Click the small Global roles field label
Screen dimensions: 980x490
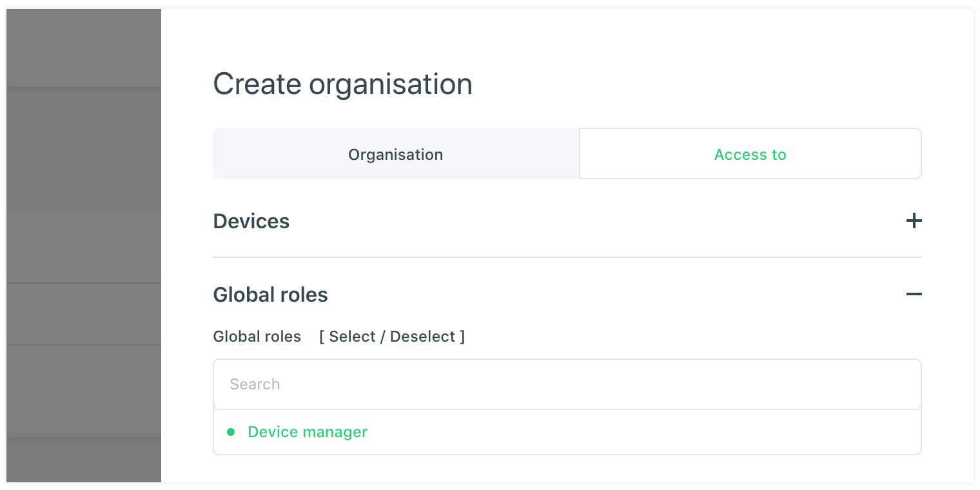pyautogui.click(x=257, y=337)
